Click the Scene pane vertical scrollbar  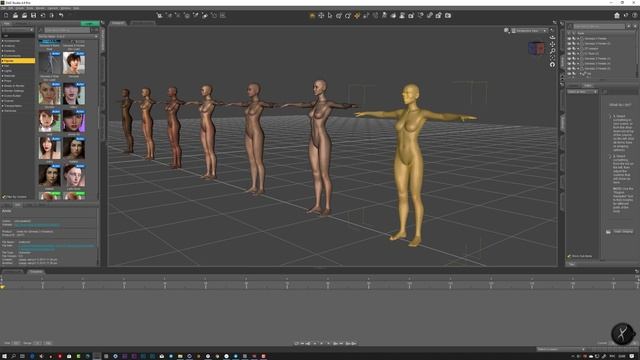(637, 55)
